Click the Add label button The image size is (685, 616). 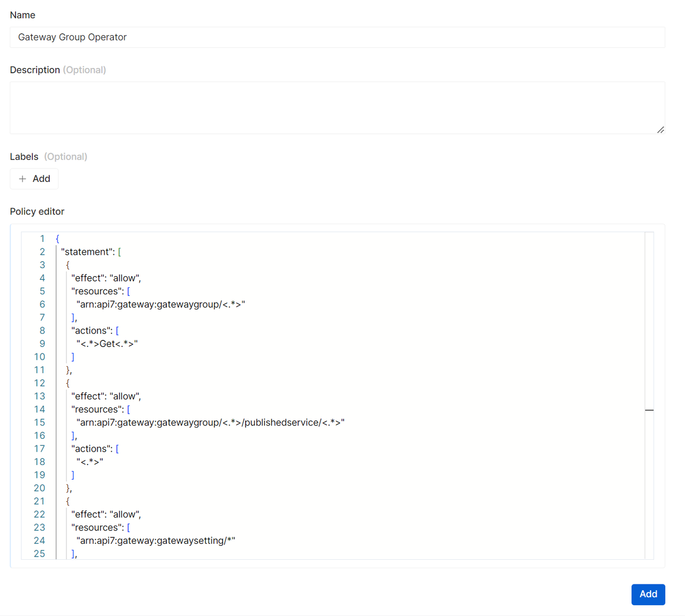click(34, 179)
